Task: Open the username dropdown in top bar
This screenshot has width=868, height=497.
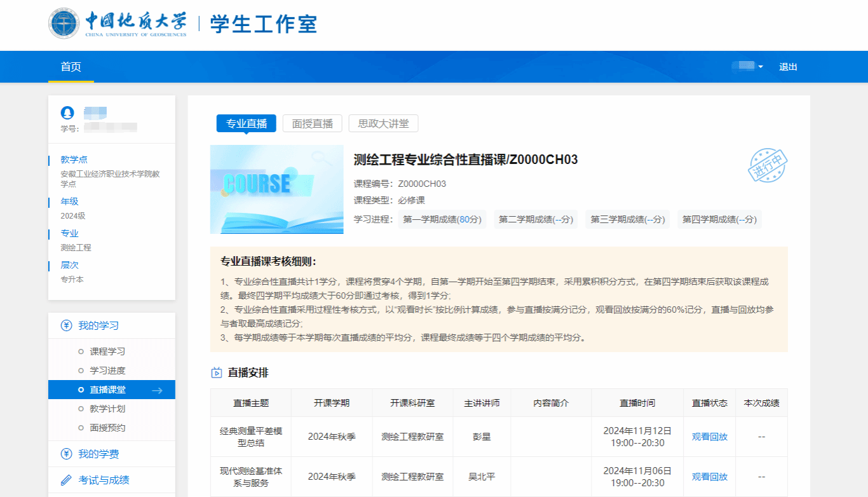Action: [747, 67]
